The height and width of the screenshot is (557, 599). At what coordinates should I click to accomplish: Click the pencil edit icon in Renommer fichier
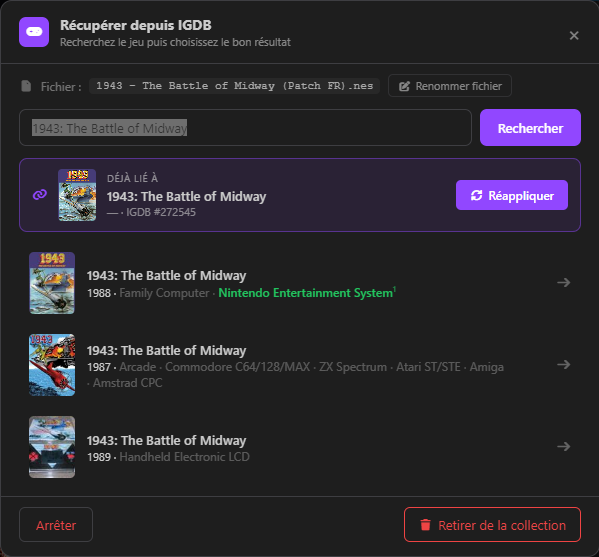tap(404, 86)
